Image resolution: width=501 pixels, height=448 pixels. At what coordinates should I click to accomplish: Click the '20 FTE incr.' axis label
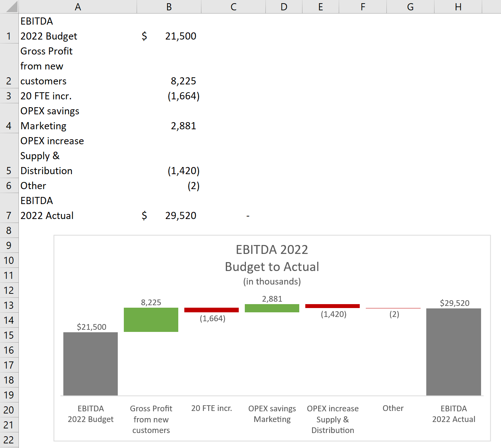click(x=212, y=408)
